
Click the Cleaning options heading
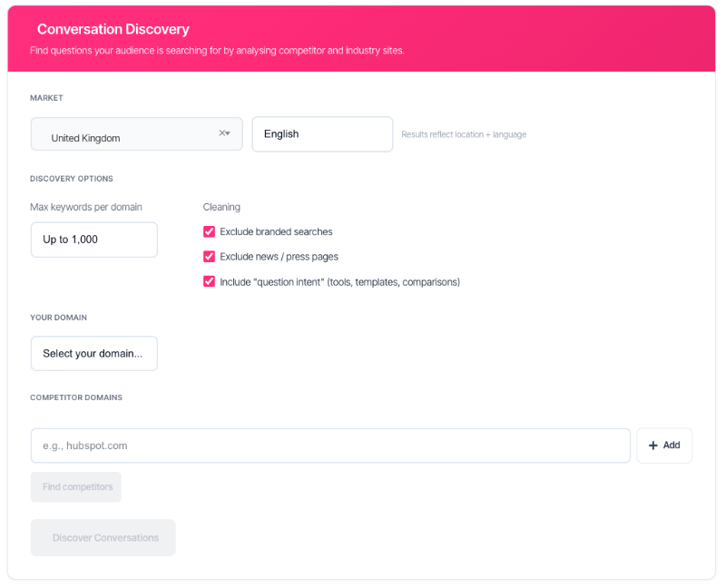(x=221, y=207)
